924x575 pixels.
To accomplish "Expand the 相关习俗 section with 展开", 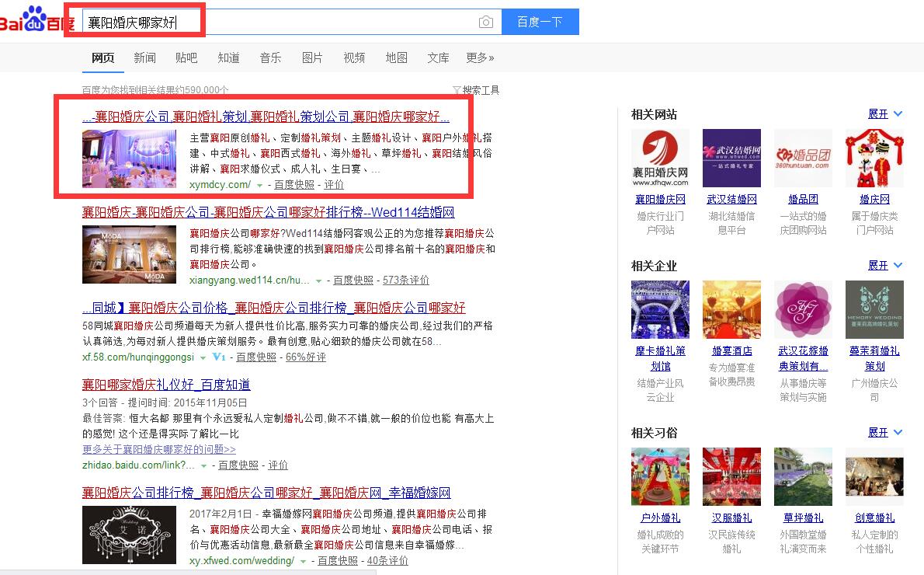I will click(885, 432).
